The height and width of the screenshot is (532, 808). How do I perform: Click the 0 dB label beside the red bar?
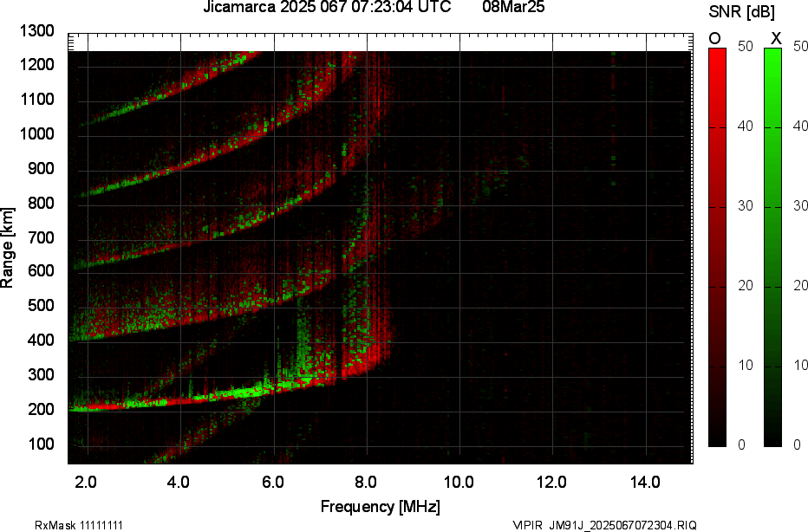tap(741, 445)
